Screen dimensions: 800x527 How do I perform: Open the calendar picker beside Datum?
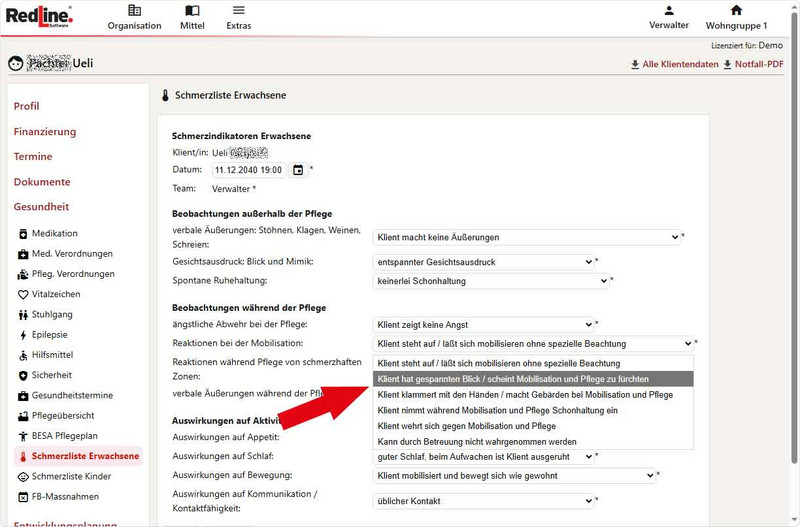tap(298, 170)
